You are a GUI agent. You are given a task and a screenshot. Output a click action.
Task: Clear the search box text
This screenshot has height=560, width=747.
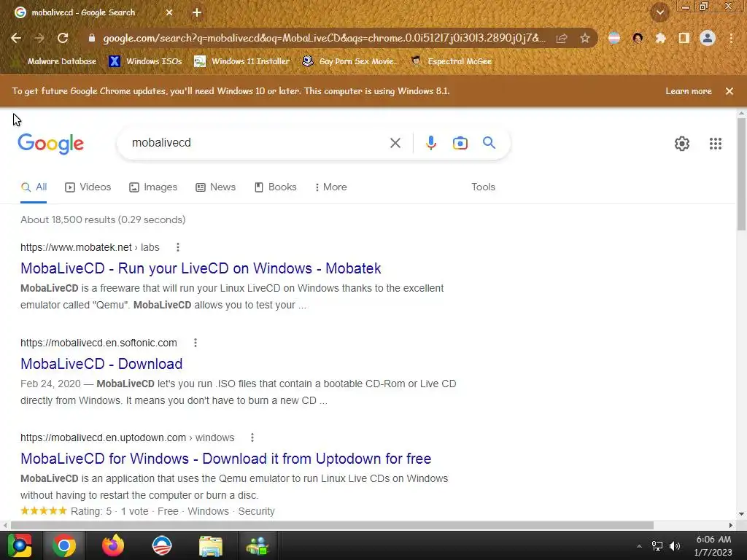tap(395, 143)
